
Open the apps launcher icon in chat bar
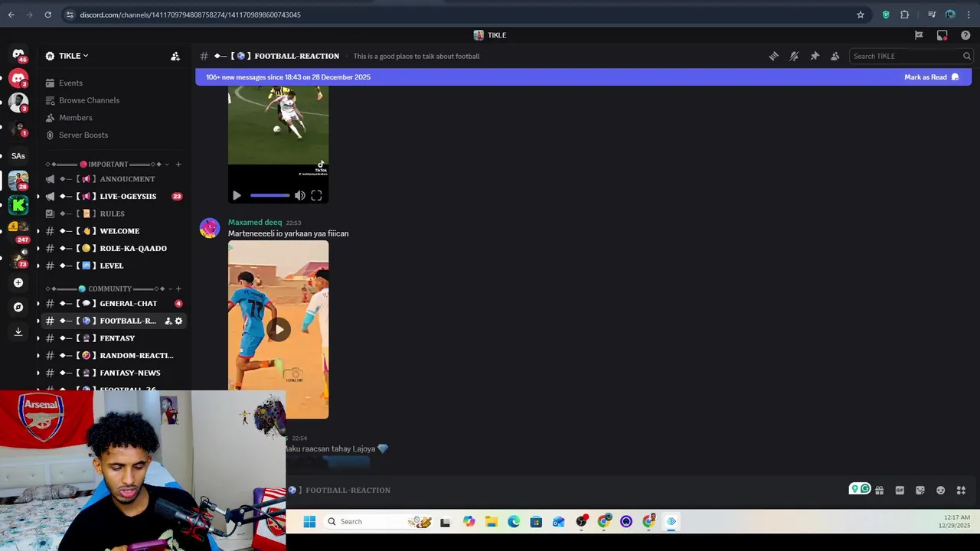[961, 491]
